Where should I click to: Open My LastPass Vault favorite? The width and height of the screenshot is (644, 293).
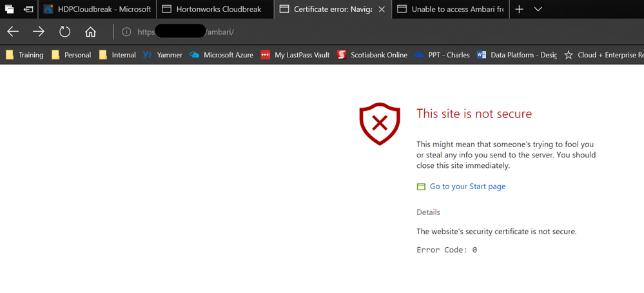[x=295, y=55]
